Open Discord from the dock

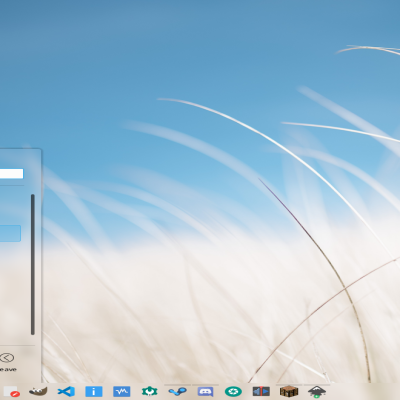point(205,391)
